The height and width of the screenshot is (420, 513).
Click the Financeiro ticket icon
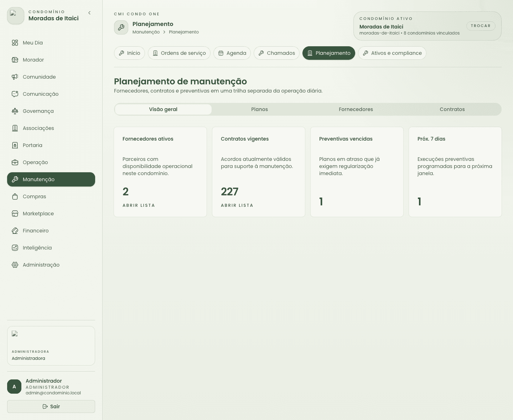click(x=15, y=231)
